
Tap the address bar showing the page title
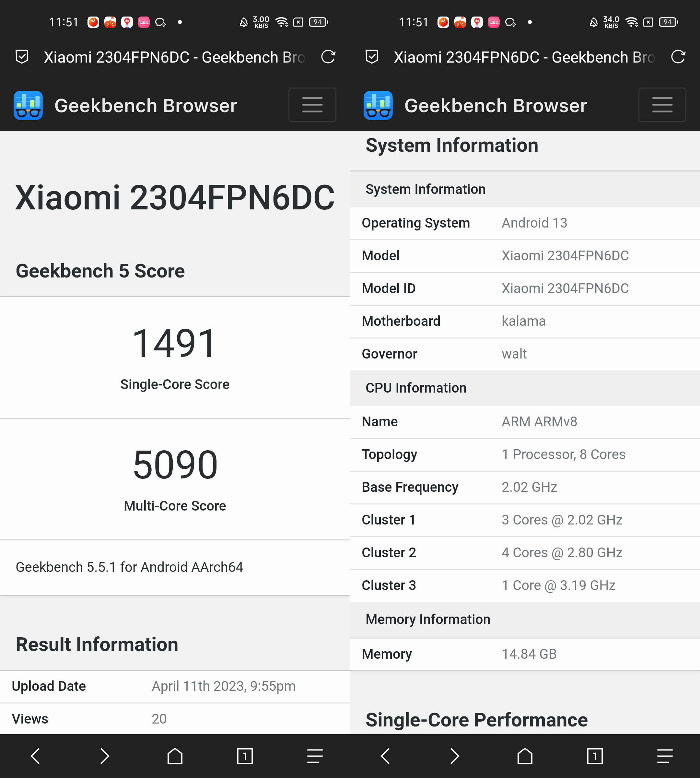pos(173,56)
